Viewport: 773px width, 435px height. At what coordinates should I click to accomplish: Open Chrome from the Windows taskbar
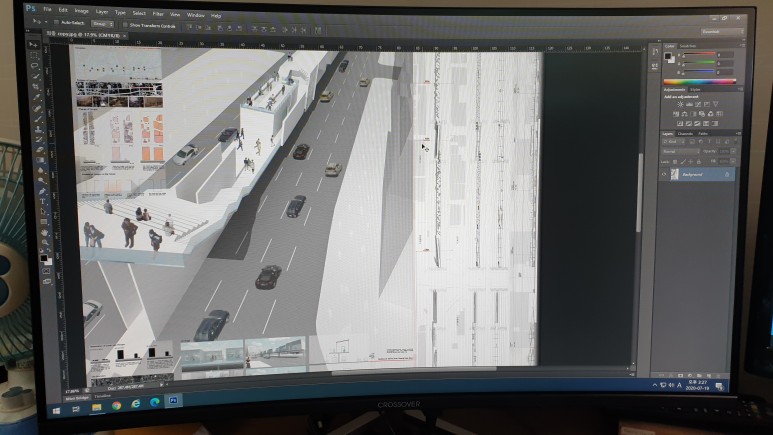point(116,403)
